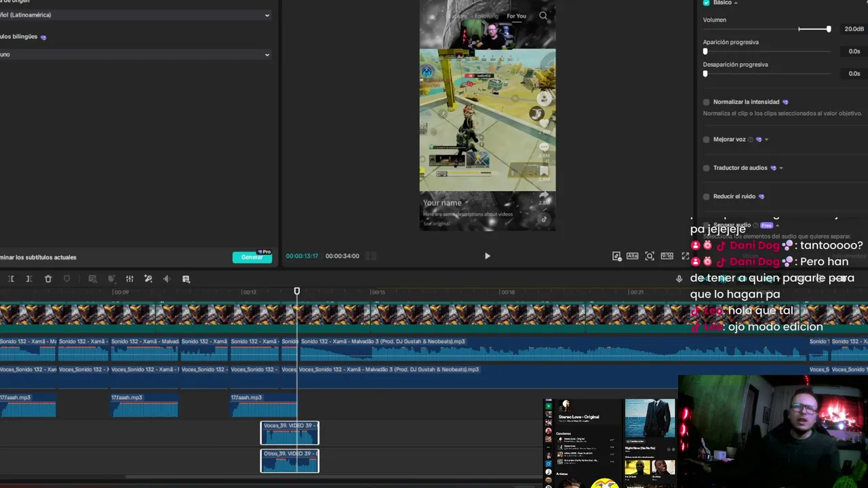
Task: Click the Aparición progresiva slider handle
Action: (705, 52)
